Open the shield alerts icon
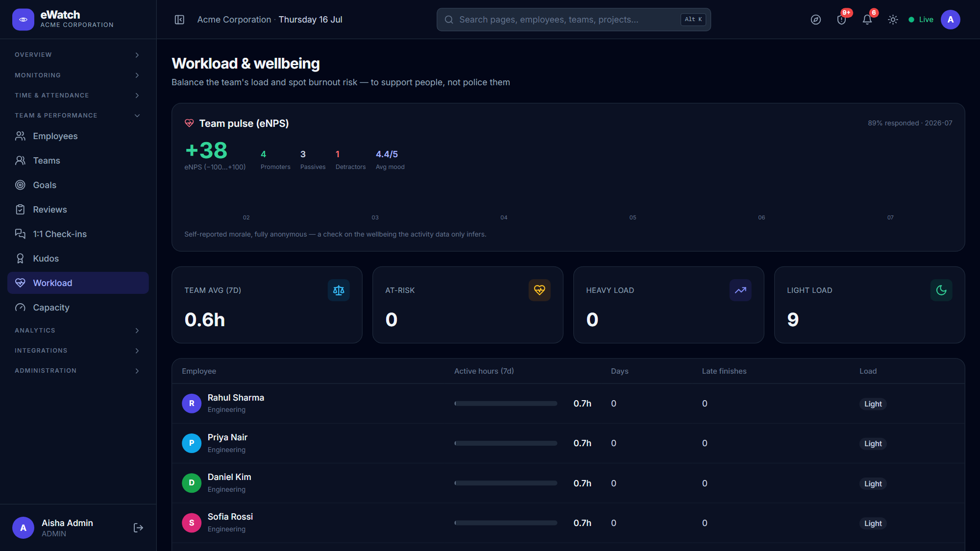This screenshot has width=980, height=551. click(x=841, y=20)
